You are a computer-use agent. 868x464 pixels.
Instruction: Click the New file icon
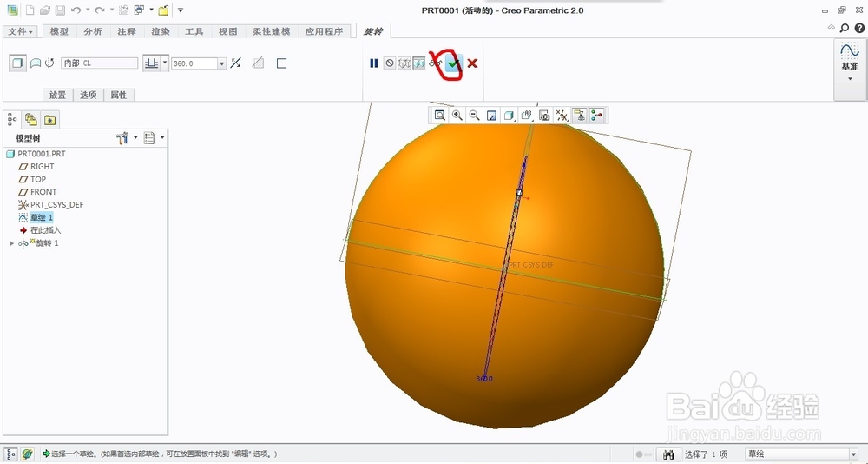click(30, 10)
